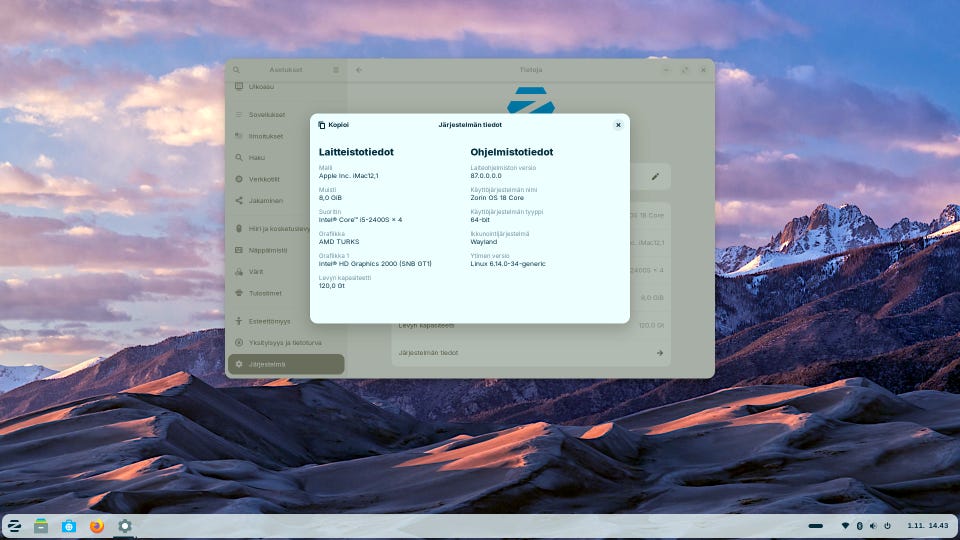Launch Firefox from taskbar
This screenshot has height=540, width=960.
point(97,526)
